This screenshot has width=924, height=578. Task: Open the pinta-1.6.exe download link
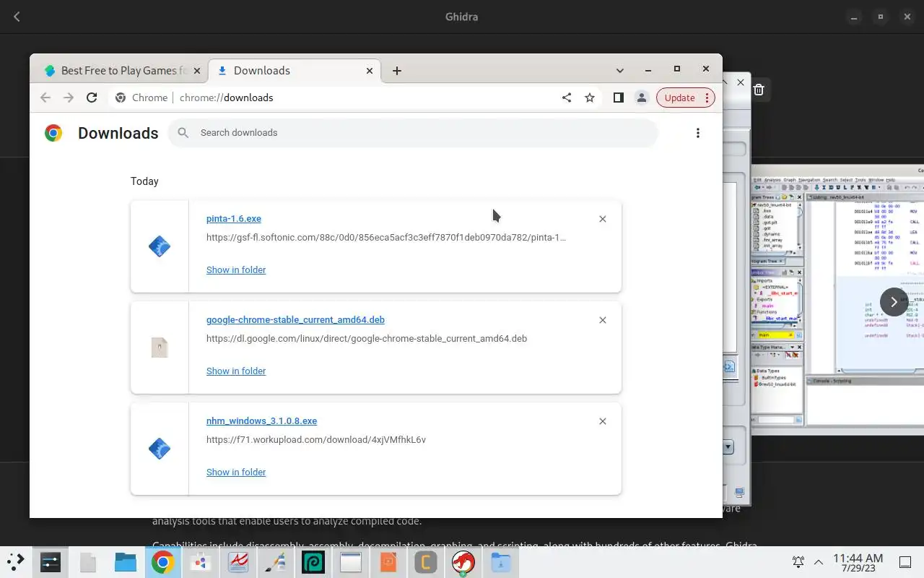pyautogui.click(x=234, y=218)
